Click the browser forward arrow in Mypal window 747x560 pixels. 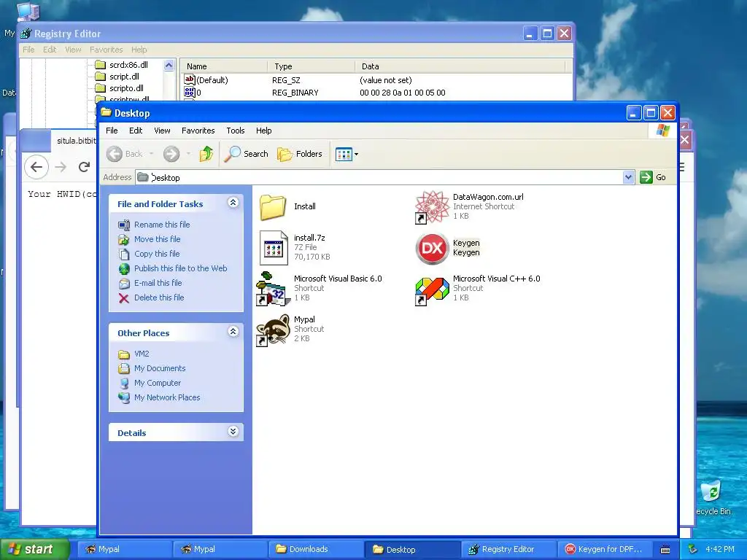[61, 167]
